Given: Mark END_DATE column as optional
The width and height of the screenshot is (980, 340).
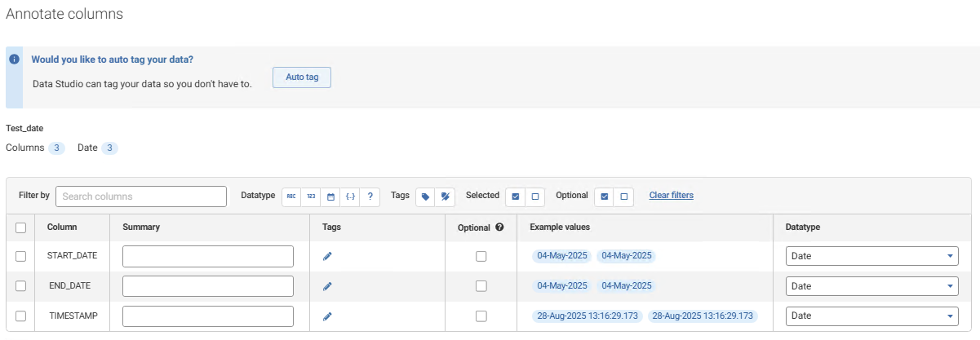Looking at the screenshot, I should point(481,286).
